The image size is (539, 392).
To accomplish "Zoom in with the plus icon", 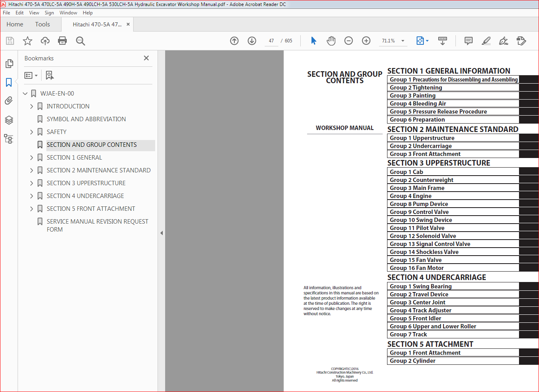I will 366,41.
